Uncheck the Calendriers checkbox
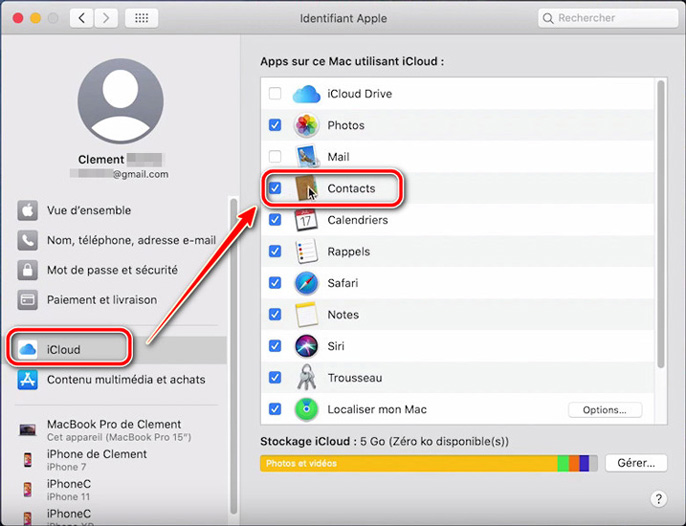Image resolution: width=686 pixels, height=526 pixels. [x=275, y=220]
